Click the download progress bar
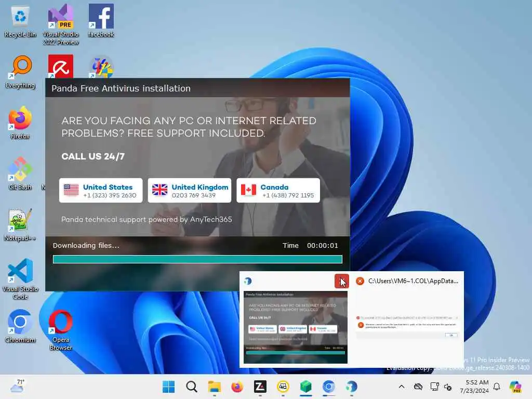This screenshot has height=399, width=532. (x=197, y=259)
